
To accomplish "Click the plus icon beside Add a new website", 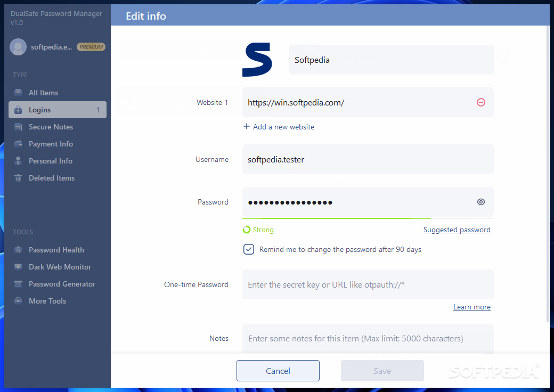I will tap(247, 126).
